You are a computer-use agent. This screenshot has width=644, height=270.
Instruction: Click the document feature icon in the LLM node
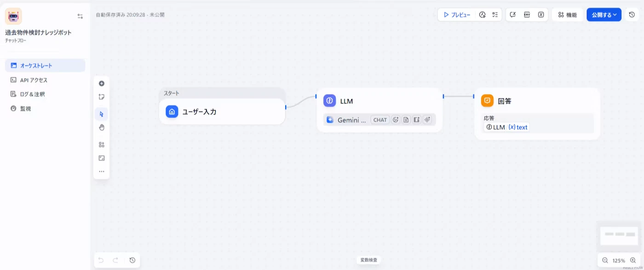click(x=406, y=120)
